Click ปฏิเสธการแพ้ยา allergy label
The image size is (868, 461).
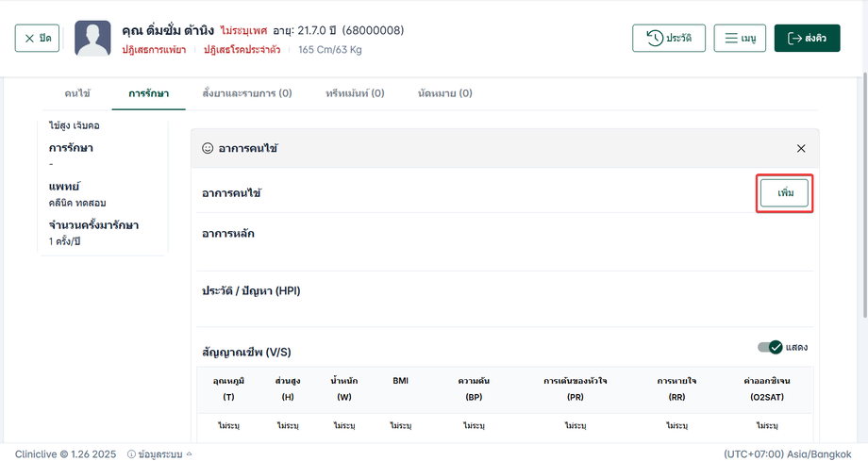154,50
